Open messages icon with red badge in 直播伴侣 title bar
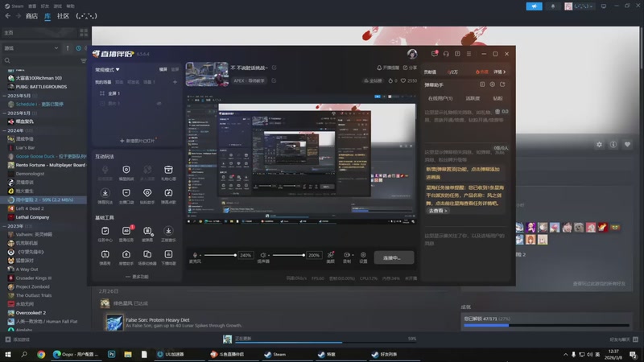This screenshot has width=644, height=362. (435, 54)
